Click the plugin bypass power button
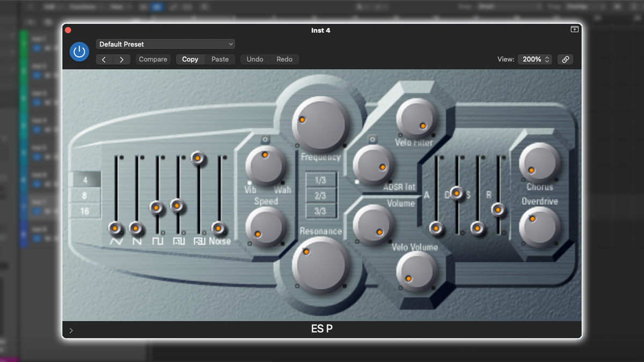This screenshot has width=644, height=362. click(79, 51)
